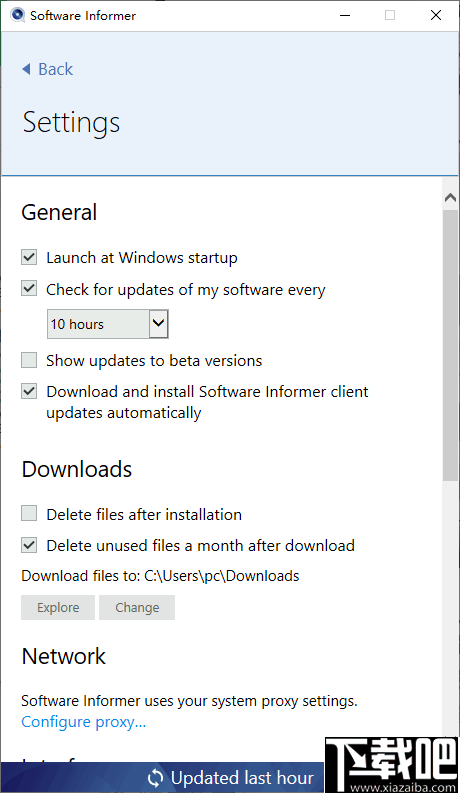The height and width of the screenshot is (793, 460).
Task: Click the Updated last hour status text
Action: (242, 777)
